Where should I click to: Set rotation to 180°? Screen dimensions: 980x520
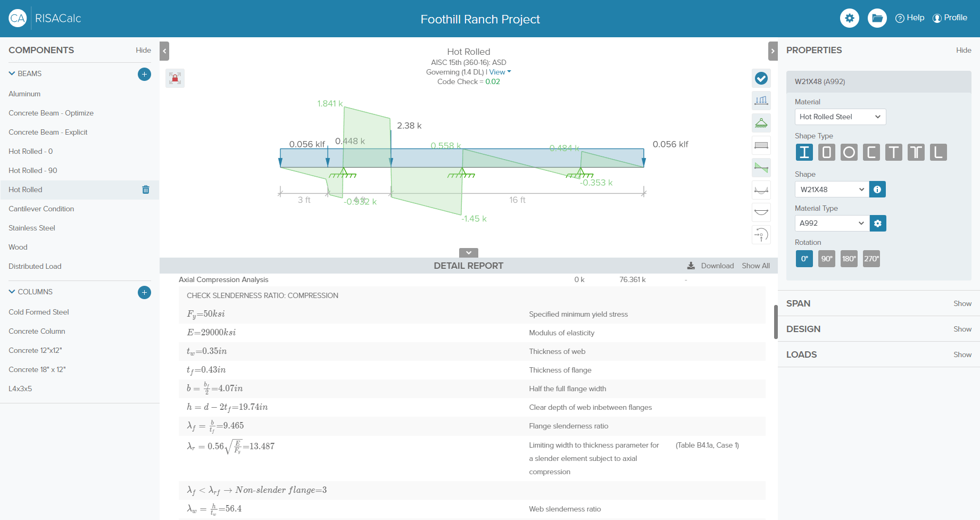pyautogui.click(x=849, y=259)
